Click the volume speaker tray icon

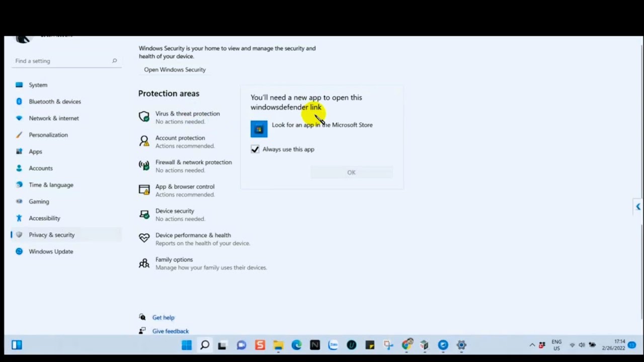tap(582, 345)
